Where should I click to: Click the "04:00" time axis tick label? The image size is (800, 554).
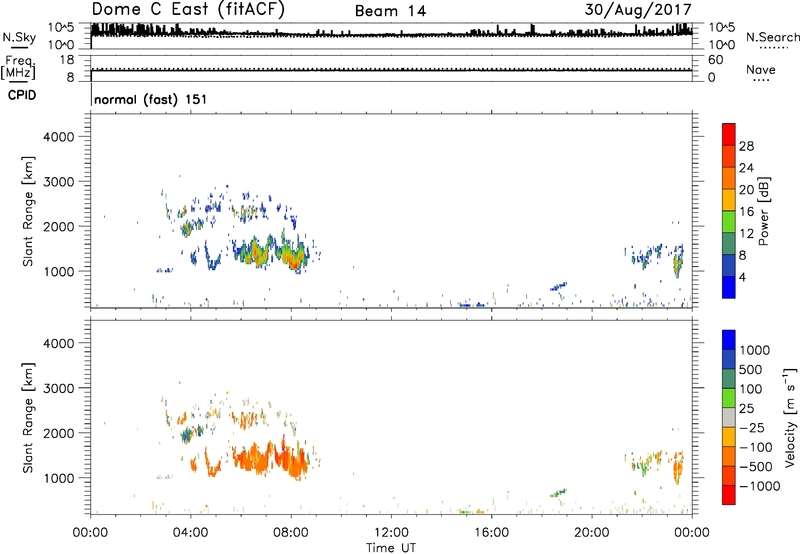click(191, 533)
